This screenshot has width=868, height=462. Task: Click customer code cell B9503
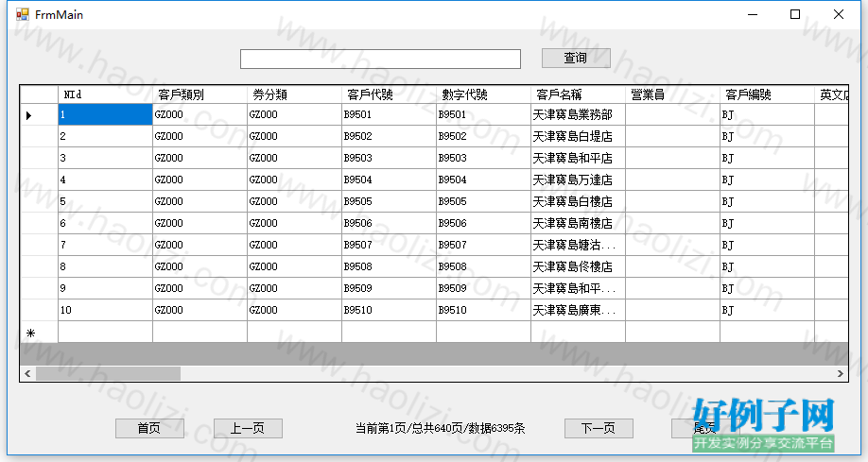click(x=390, y=158)
